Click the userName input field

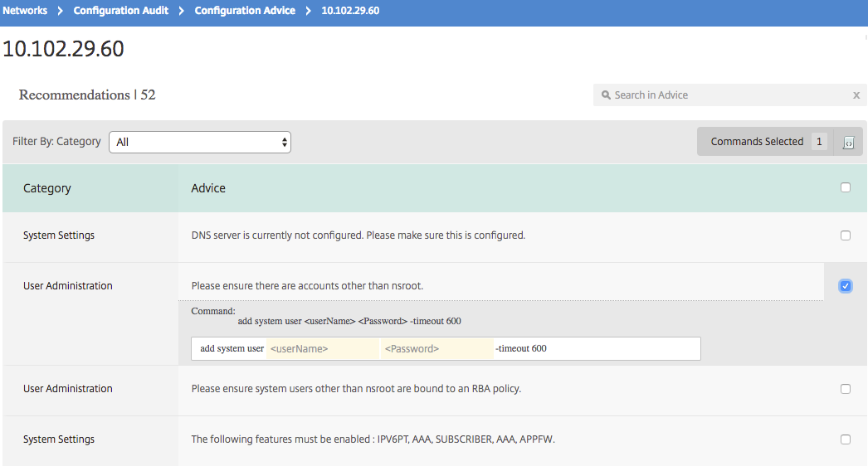(x=323, y=348)
